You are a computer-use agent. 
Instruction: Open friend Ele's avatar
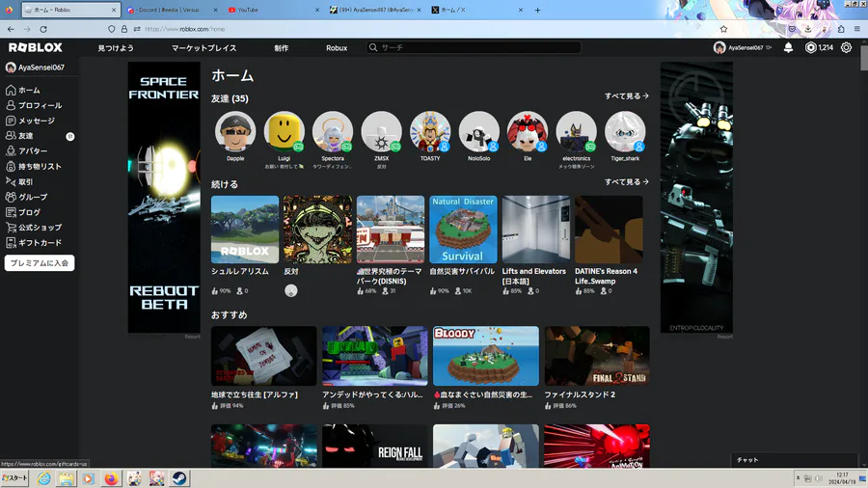528,132
